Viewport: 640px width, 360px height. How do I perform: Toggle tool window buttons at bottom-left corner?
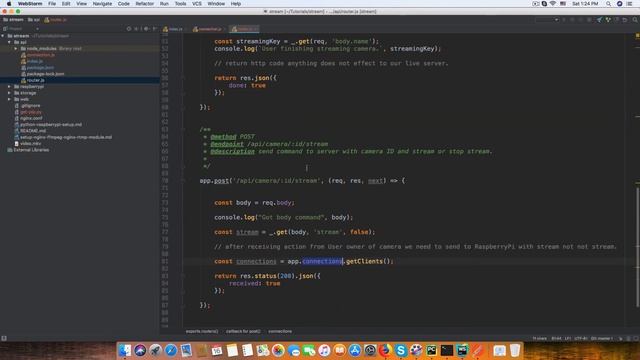pyautogui.click(x=4, y=338)
